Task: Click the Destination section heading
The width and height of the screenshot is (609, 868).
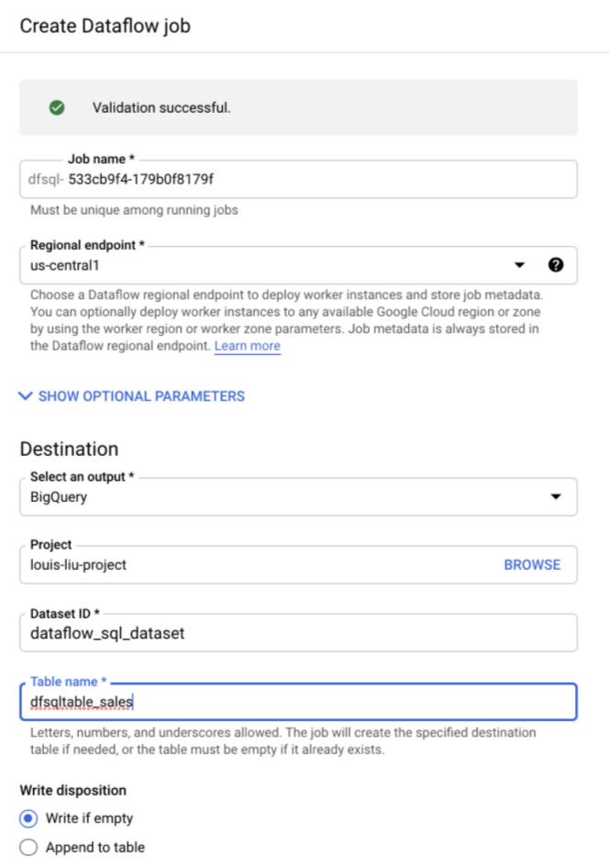Action: [69, 449]
